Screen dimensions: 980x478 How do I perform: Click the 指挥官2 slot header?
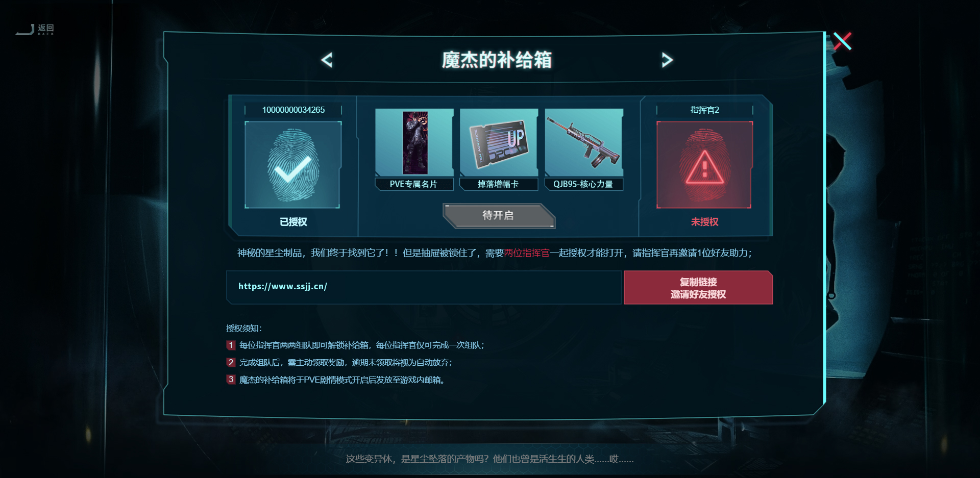pyautogui.click(x=705, y=110)
